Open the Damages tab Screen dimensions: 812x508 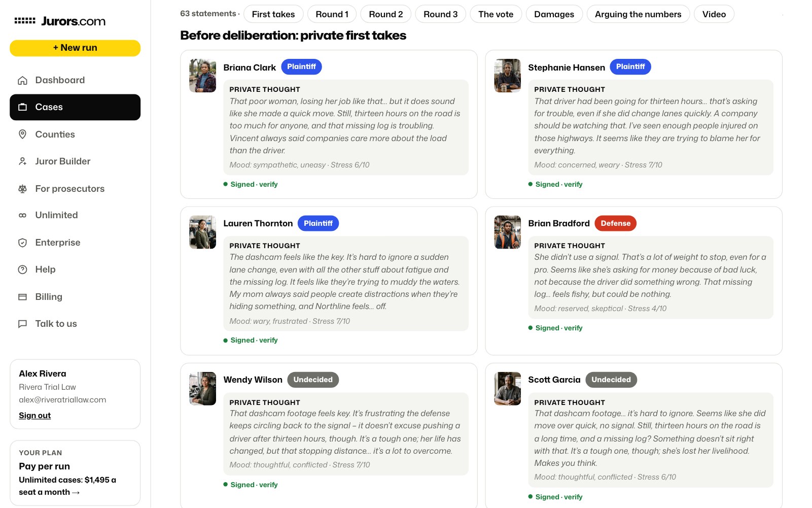click(x=554, y=14)
